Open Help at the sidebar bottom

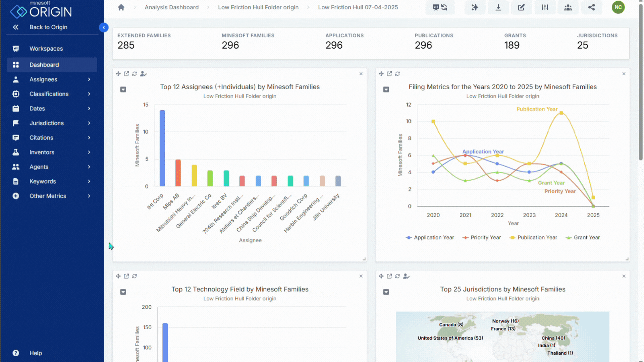pyautogui.click(x=52, y=353)
